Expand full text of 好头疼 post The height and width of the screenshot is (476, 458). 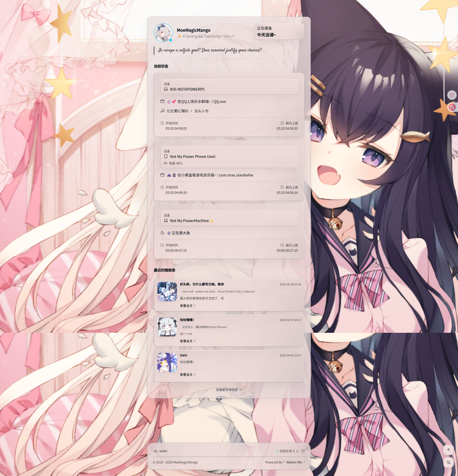pos(188,306)
